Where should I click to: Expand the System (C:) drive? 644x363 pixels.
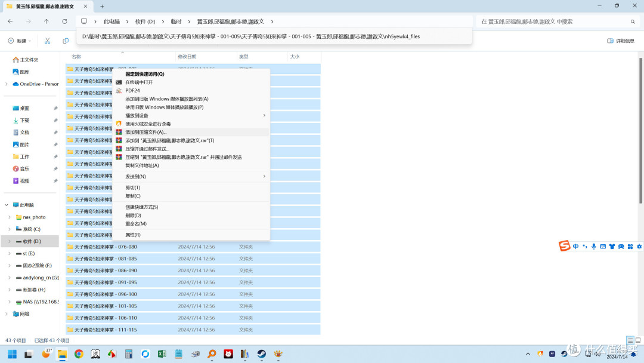tap(10, 229)
